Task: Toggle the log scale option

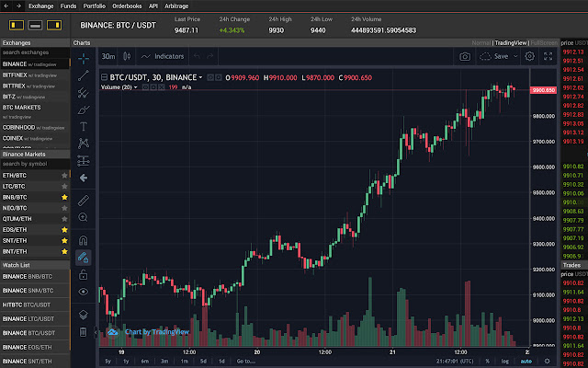Action: tap(505, 361)
